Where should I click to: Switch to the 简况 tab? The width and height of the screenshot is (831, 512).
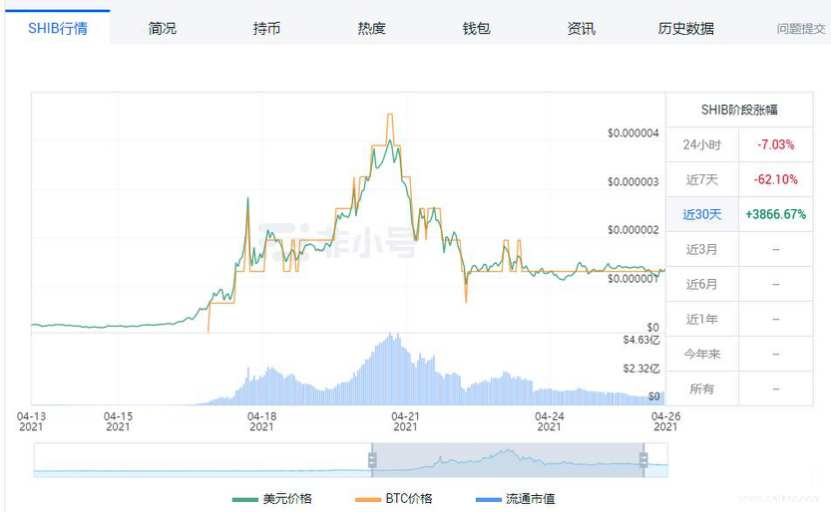point(162,28)
